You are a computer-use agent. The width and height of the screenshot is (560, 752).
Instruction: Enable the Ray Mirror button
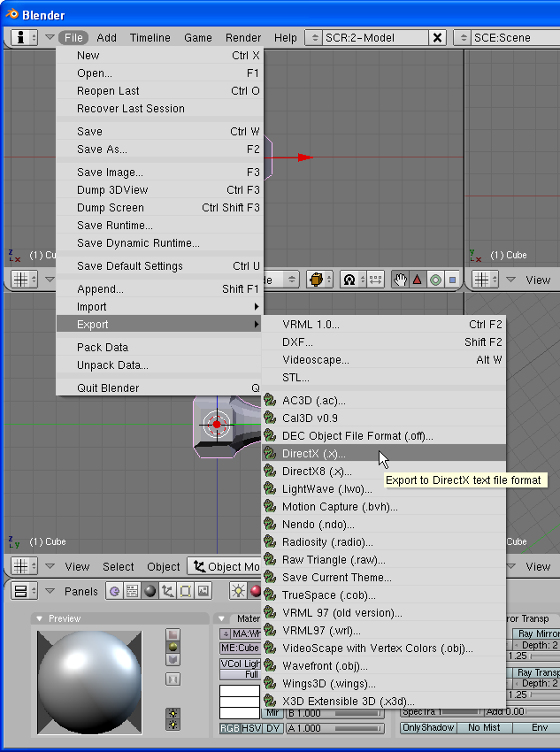point(537,633)
